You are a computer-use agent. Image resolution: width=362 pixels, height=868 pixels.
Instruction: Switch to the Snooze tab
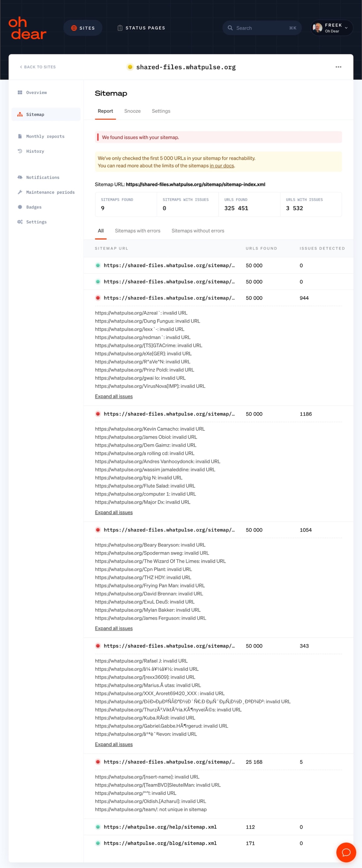(x=132, y=111)
